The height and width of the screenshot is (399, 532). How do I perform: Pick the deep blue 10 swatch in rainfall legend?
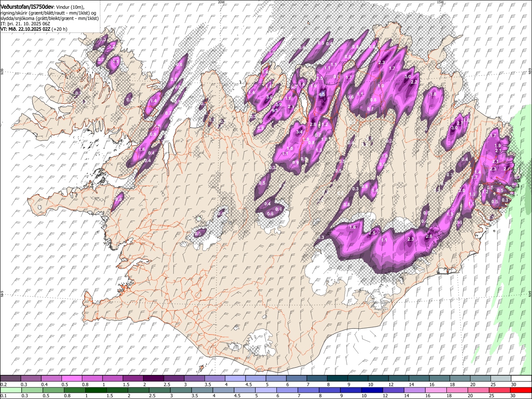(x=372, y=390)
